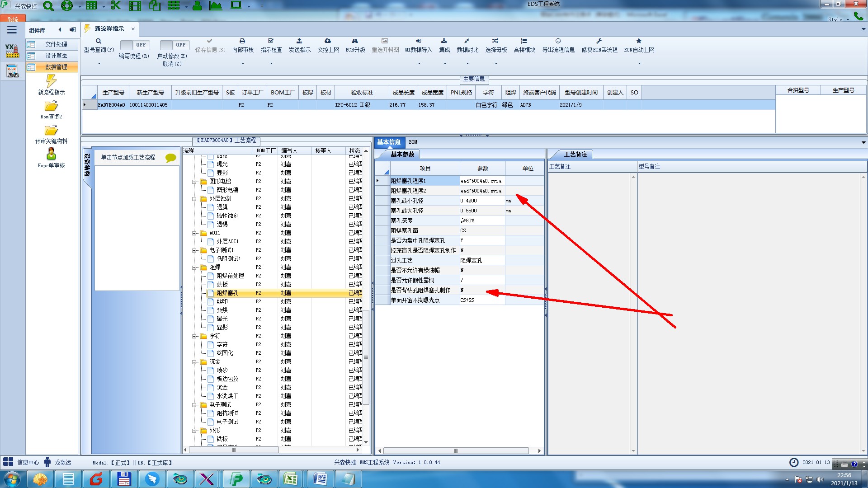The height and width of the screenshot is (488, 868).
Task: Click the 内部审核 printer icon
Action: (x=242, y=41)
